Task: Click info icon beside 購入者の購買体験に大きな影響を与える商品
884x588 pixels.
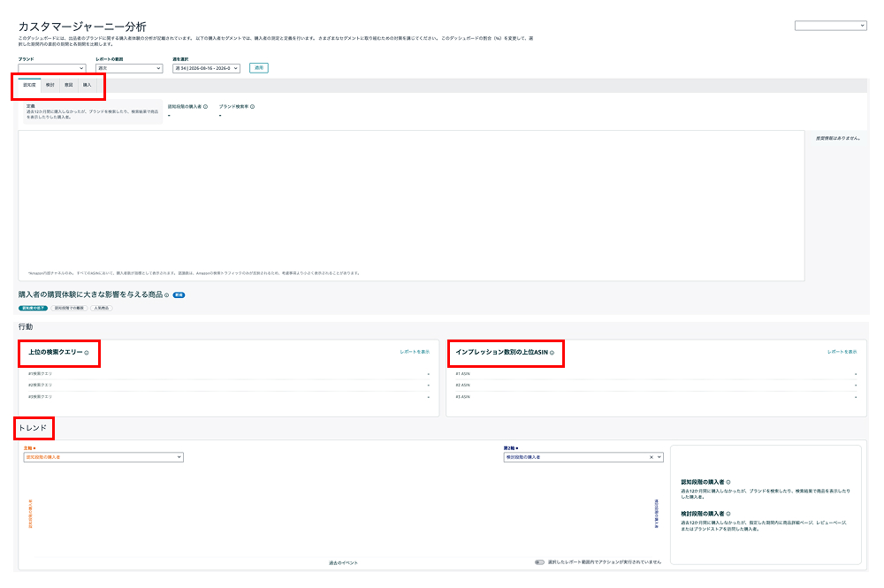Action: click(x=167, y=294)
